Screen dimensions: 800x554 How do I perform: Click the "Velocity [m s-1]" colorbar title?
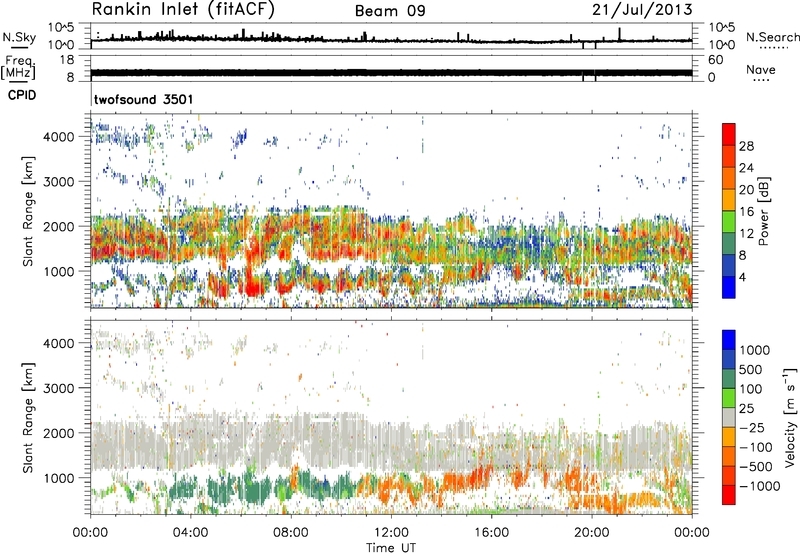coord(790,417)
